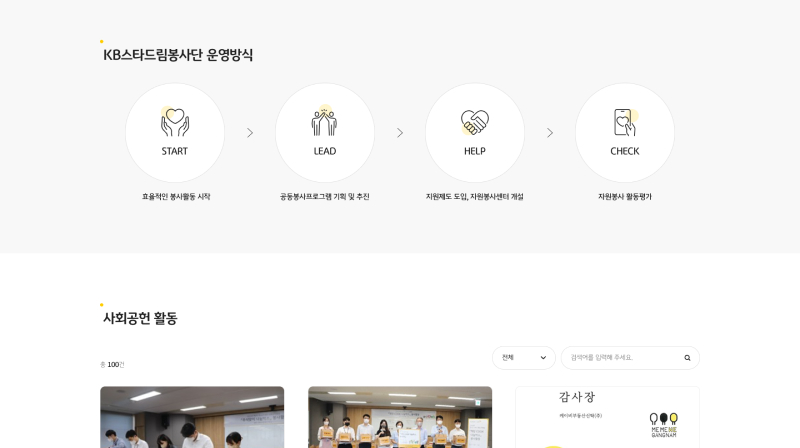
Task: Click the KB스타드림봉사단 운영방식 heading
Action: tap(178, 55)
